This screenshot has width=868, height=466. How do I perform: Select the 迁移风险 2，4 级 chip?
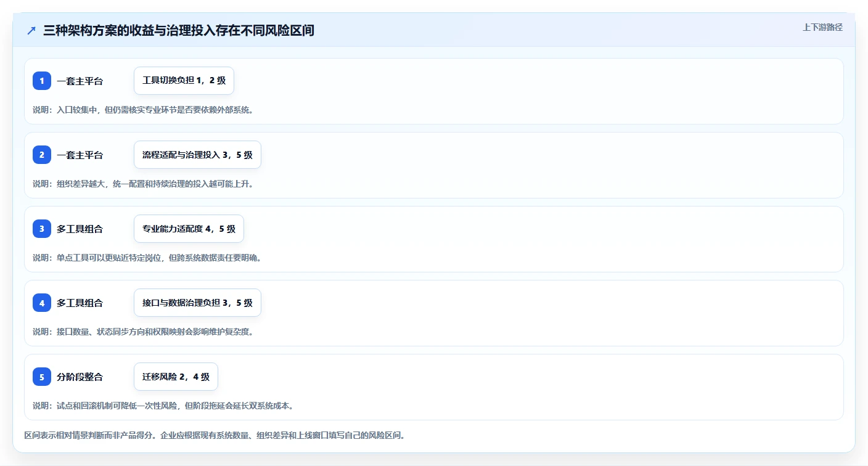[176, 377]
